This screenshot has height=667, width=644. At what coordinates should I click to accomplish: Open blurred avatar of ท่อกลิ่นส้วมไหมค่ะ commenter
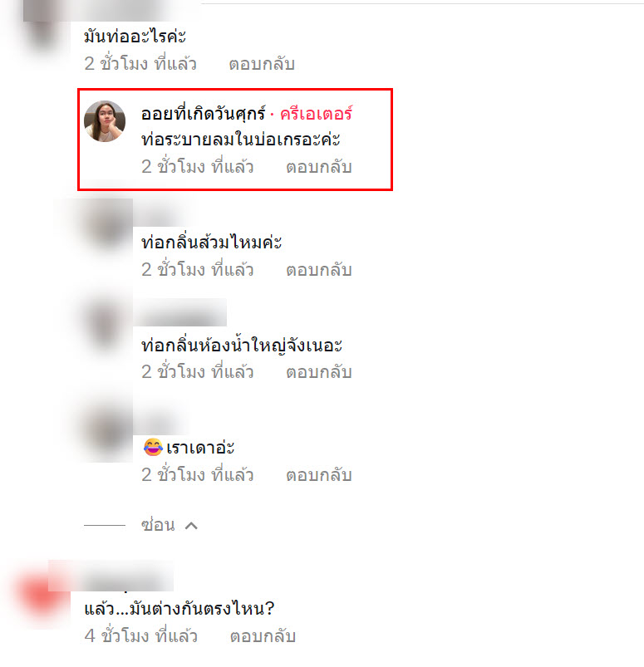pos(106,224)
